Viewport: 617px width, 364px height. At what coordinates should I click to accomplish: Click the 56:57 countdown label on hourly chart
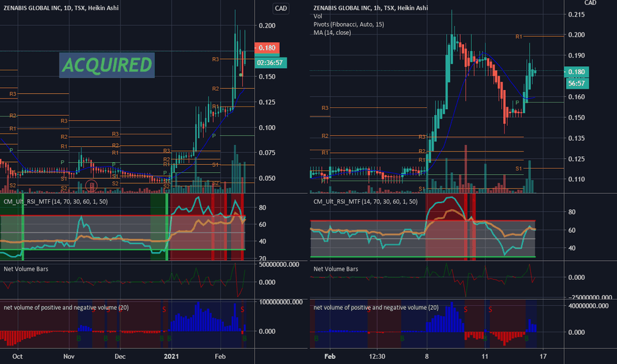point(577,83)
